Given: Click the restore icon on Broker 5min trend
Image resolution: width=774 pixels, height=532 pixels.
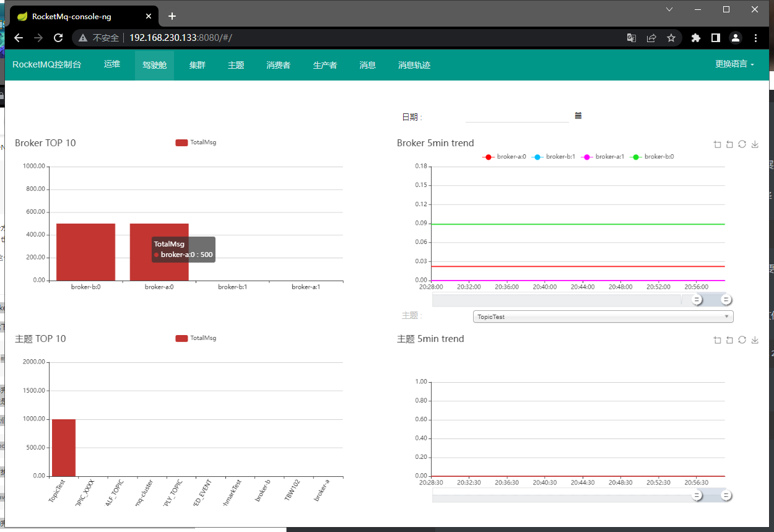Looking at the screenshot, I should click(x=742, y=144).
